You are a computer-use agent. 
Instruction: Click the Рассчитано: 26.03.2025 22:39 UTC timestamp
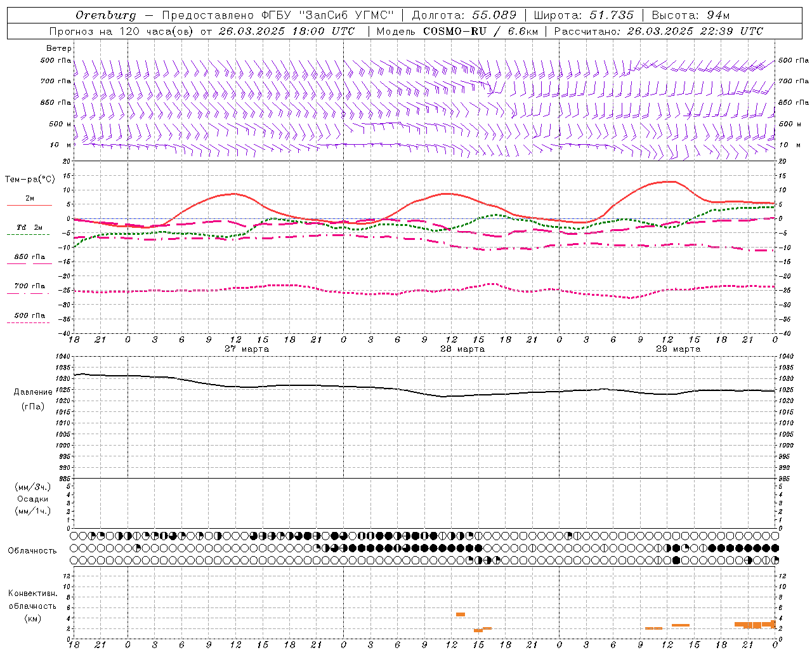[658, 31]
